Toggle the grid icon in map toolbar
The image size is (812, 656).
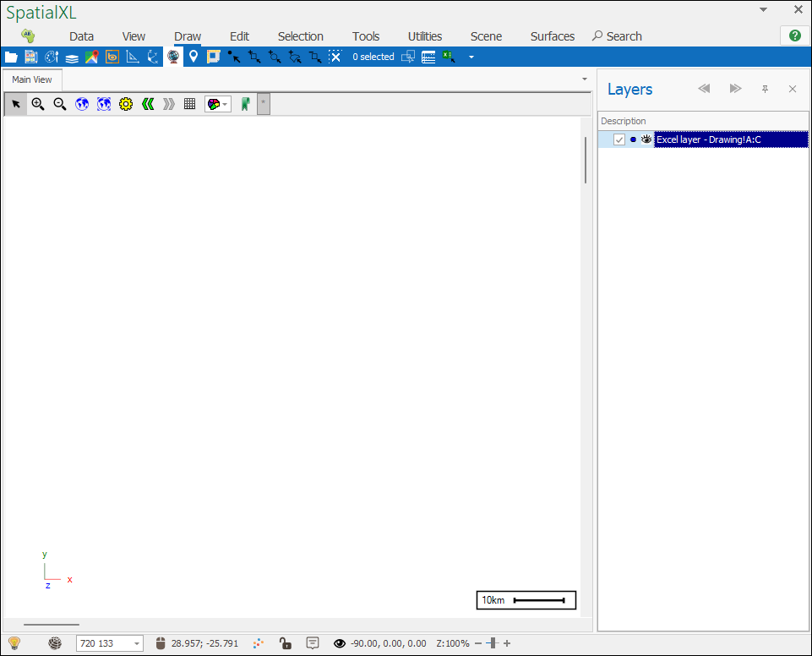[x=190, y=104]
